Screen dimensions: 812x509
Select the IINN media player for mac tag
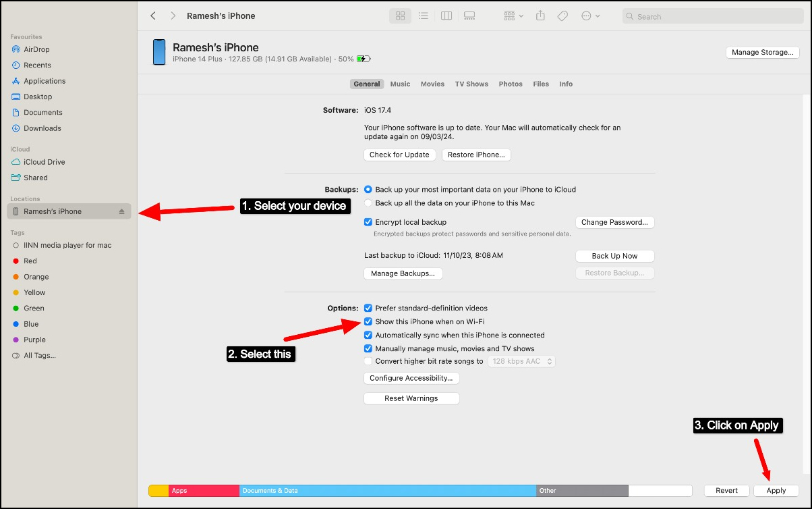(x=69, y=245)
